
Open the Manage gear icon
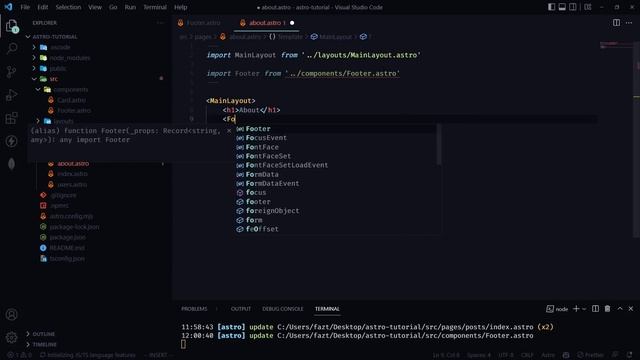[x=12, y=338]
